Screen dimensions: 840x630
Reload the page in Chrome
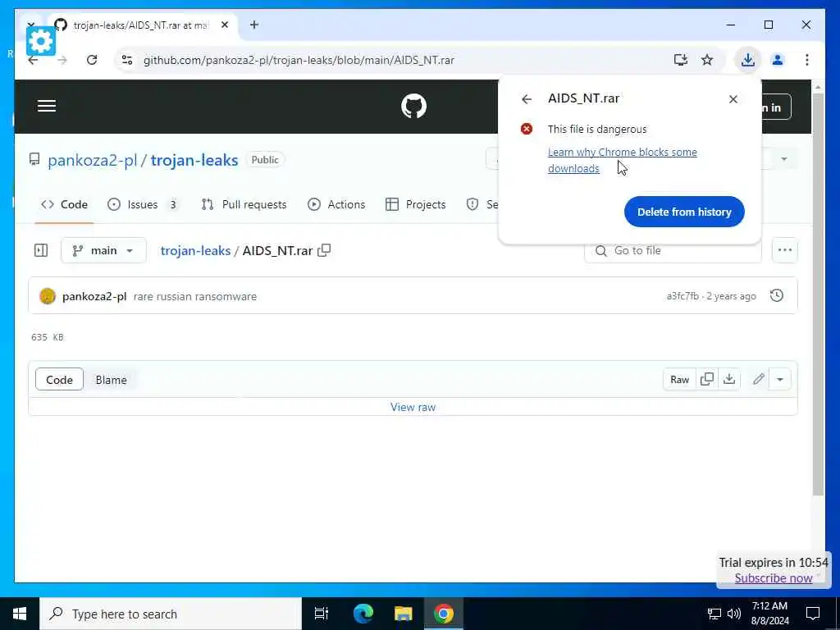(92, 60)
